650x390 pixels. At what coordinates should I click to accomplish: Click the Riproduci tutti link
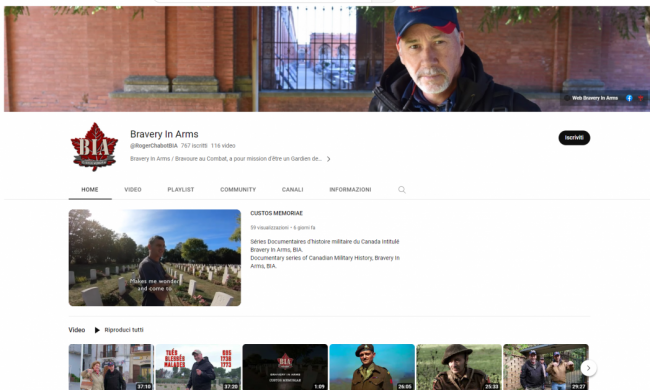124,330
